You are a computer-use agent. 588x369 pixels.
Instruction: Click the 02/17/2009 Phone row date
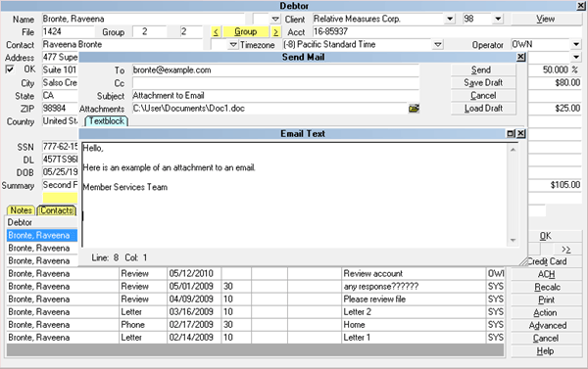194,325
